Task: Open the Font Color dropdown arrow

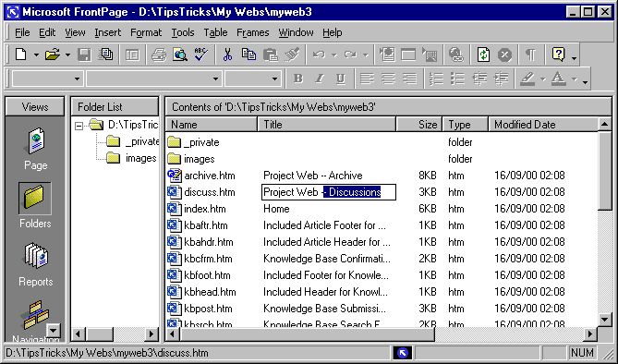Action: coord(575,79)
